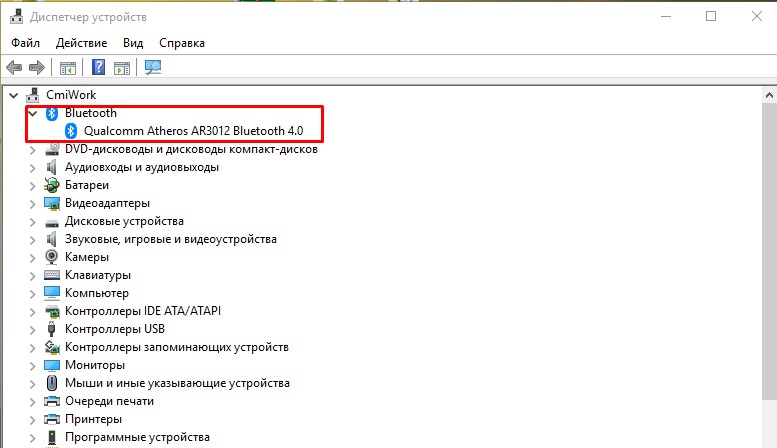Click the Клавиатуры keyboard icon
This screenshot has height=448, width=777.
point(52,275)
